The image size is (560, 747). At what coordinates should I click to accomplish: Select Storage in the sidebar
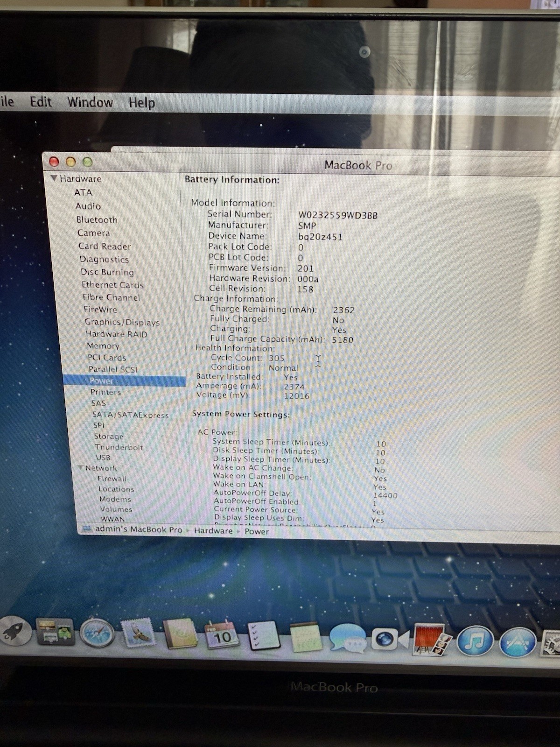tap(108, 436)
